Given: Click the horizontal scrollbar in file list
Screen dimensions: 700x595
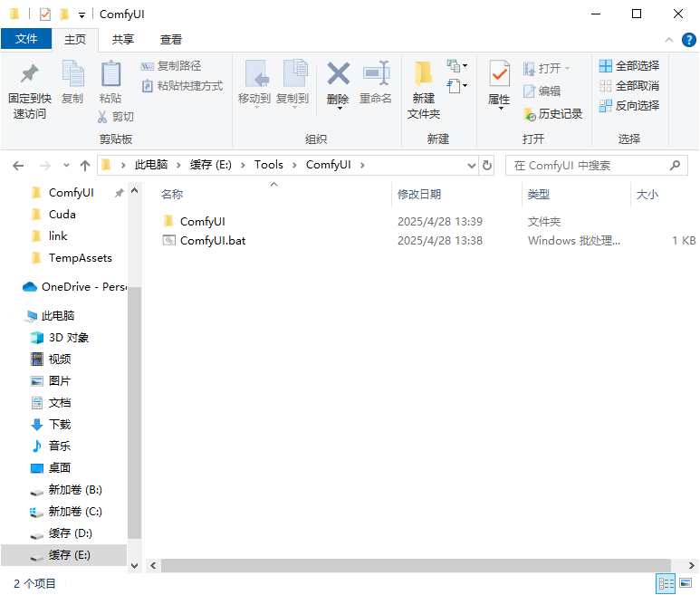Looking at the screenshot, I should (x=416, y=565).
